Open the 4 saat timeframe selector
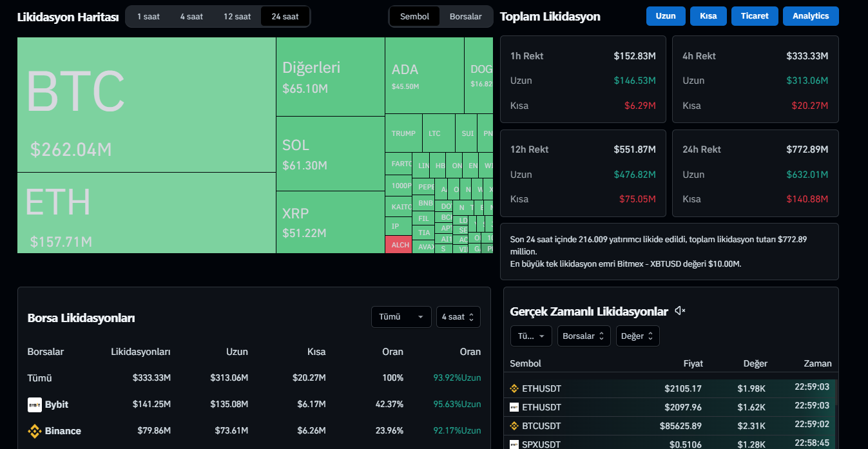Viewport: 868px width, 449px height. pyautogui.click(x=458, y=317)
